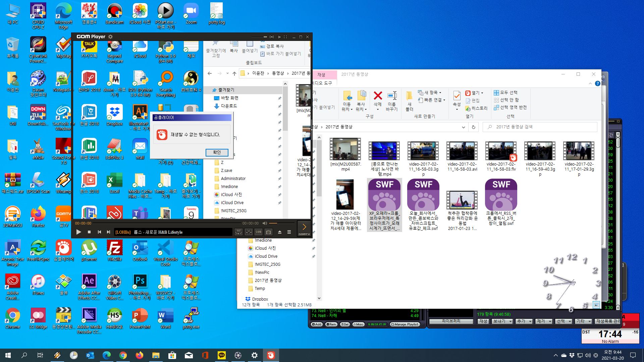Select the XP_오페라+크롬 SWF file
Viewport: 644px width, 362px height.
pos(384,204)
